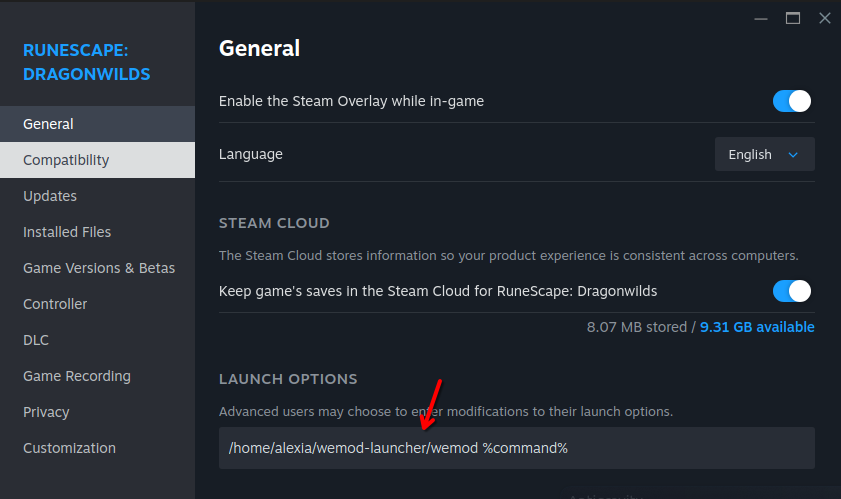Open the General settings tab

pyautogui.click(x=48, y=124)
